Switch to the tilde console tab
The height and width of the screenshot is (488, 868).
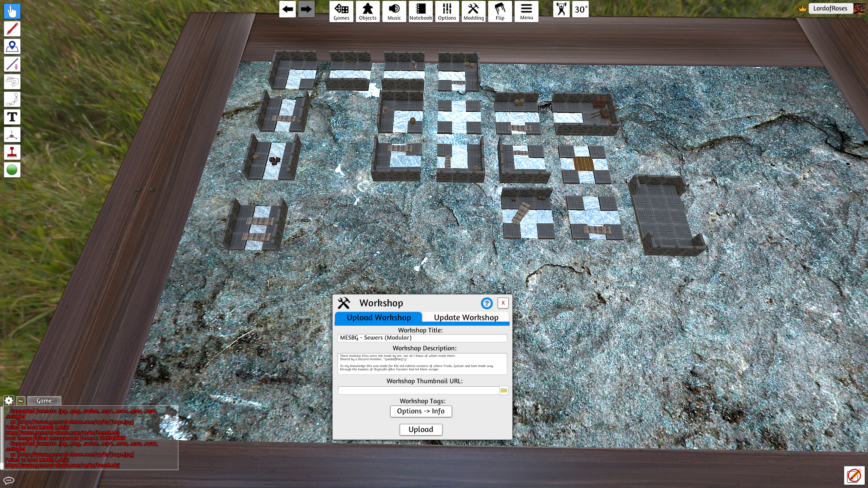(21, 401)
